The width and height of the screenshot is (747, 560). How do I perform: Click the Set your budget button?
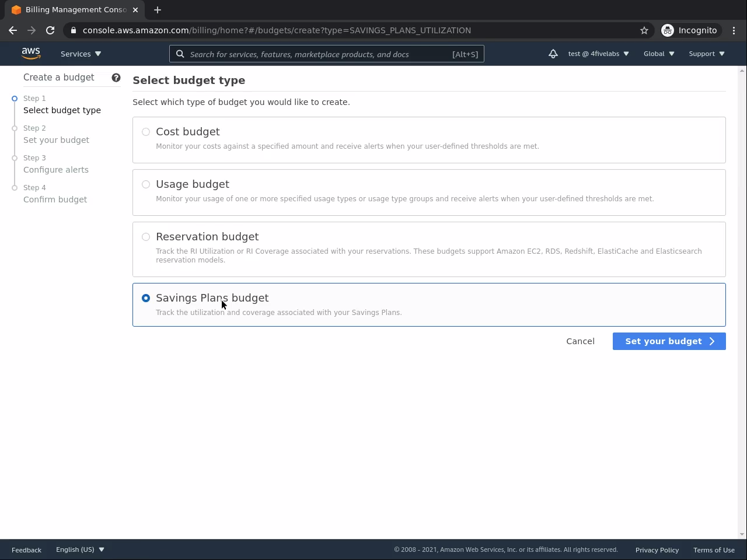click(x=669, y=341)
